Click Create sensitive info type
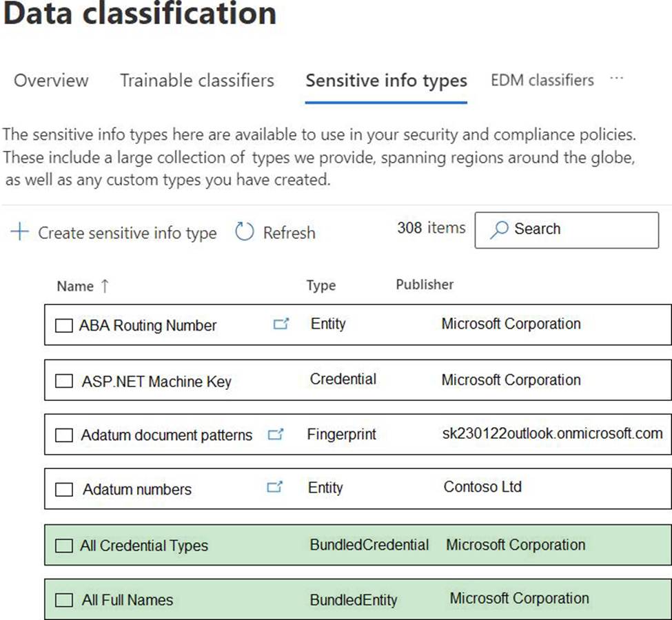Screen dimensions: 672x620 127,234
